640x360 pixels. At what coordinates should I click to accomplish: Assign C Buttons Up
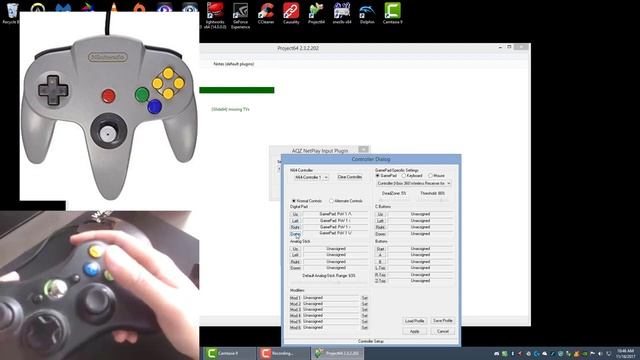[380, 214]
